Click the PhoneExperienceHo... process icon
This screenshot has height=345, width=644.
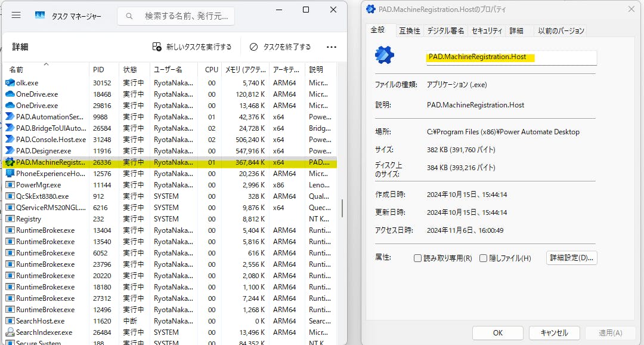pos(10,174)
